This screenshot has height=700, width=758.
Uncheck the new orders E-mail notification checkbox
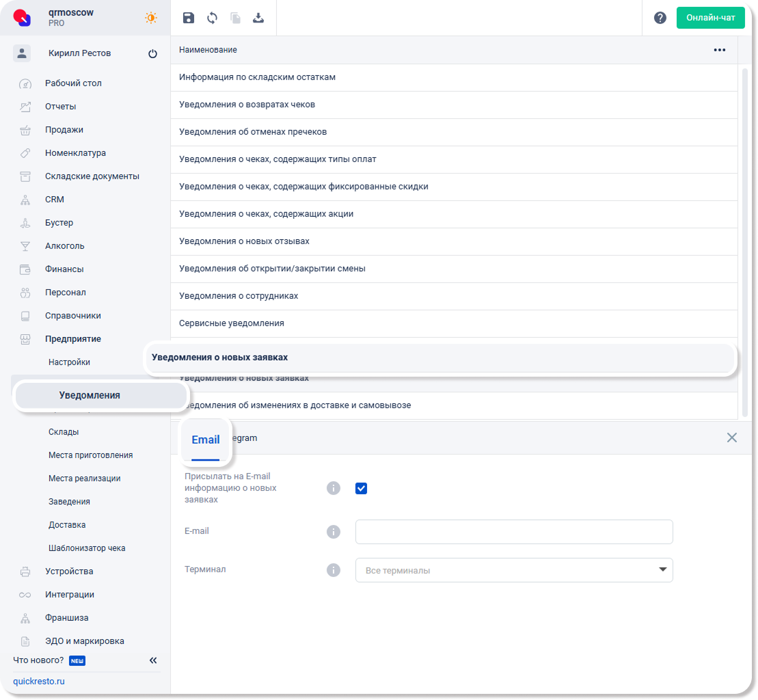(362, 488)
